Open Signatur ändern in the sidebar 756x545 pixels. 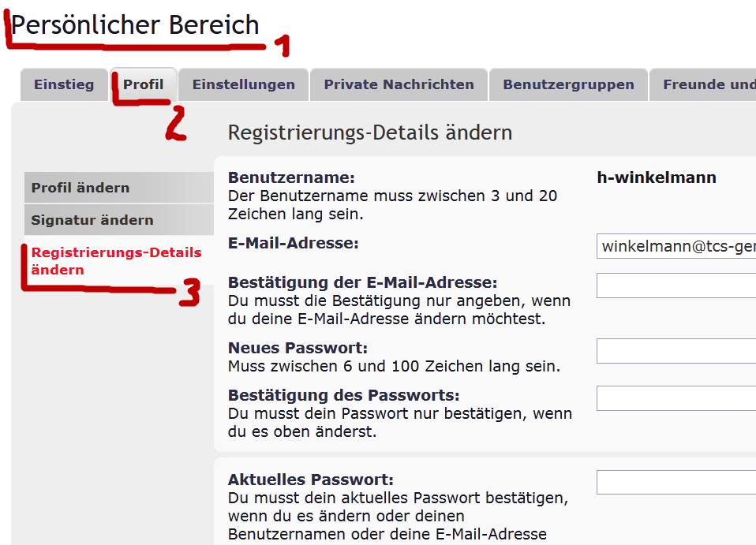click(x=92, y=220)
